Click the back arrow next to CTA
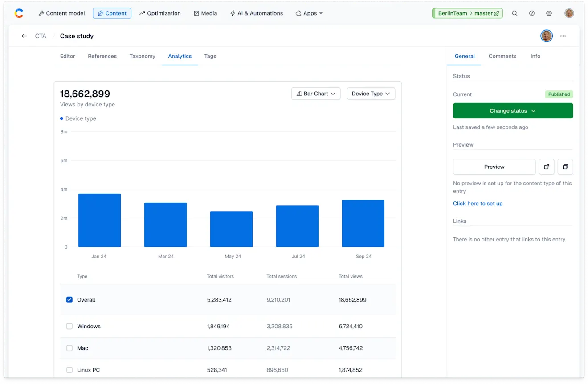The width and height of the screenshot is (588, 384). (x=24, y=36)
